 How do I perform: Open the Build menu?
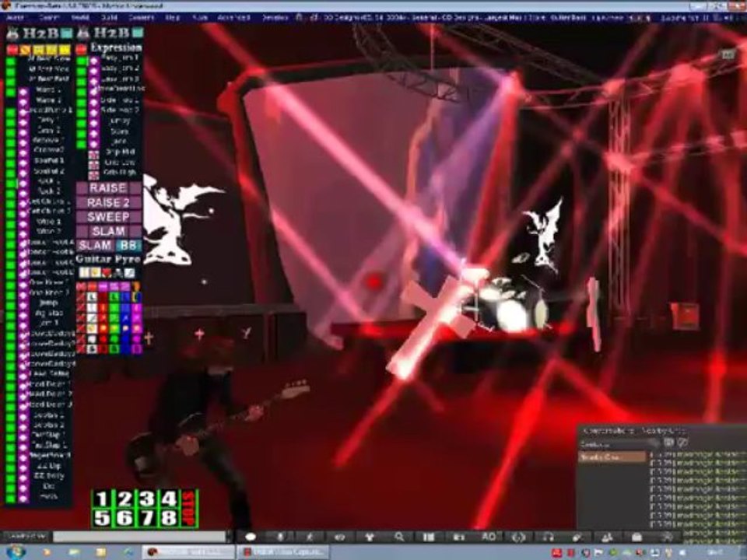point(109,18)
